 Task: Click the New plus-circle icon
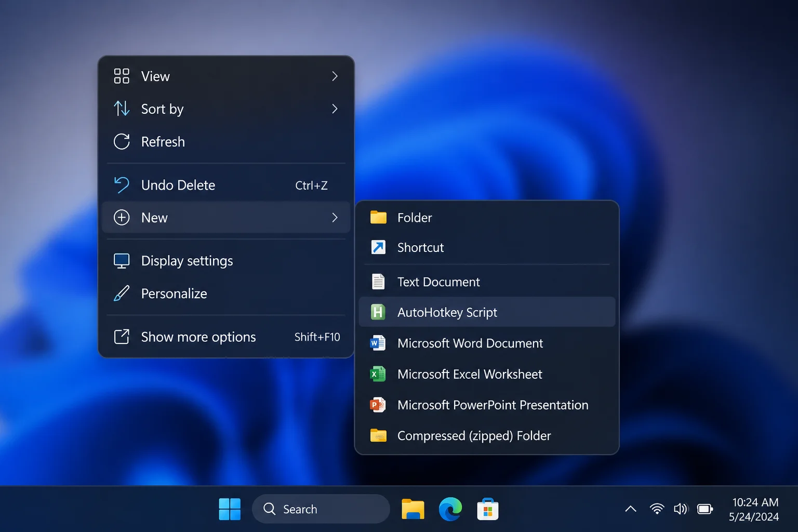[x=122, y=217]
